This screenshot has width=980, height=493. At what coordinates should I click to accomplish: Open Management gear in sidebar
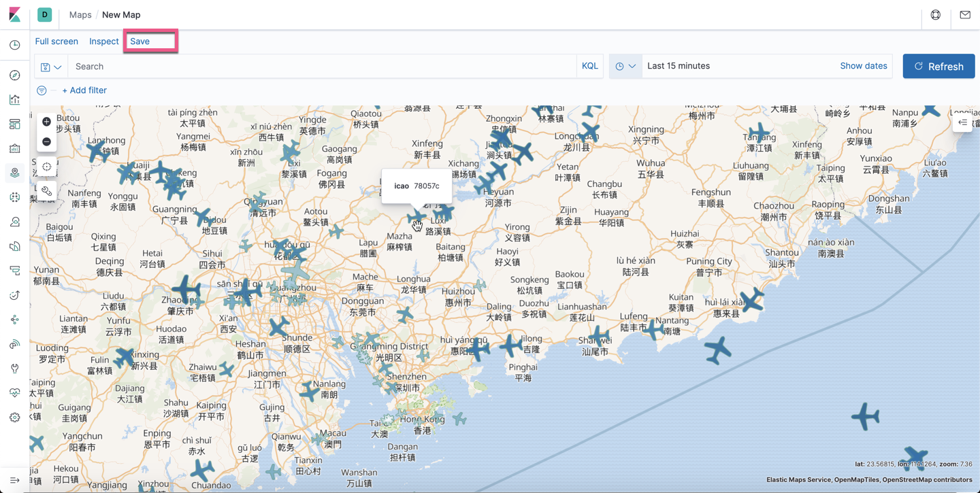[x=15, y=418]
